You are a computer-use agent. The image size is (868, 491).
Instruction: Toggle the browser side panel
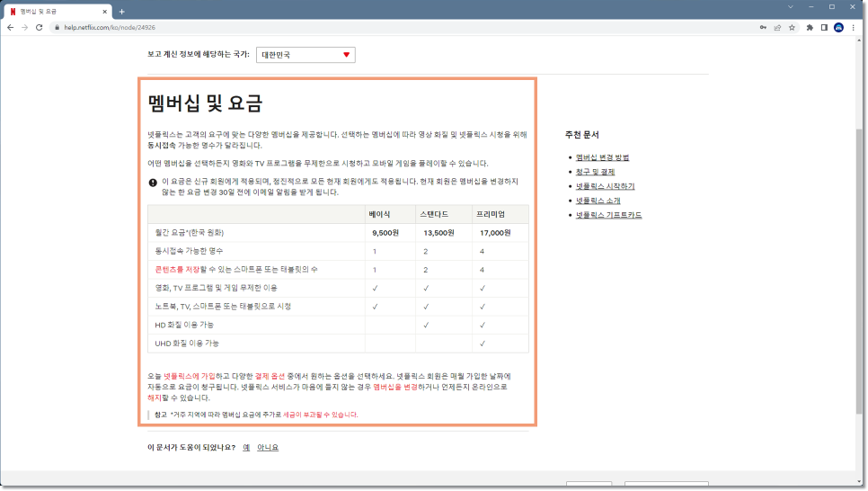pos(824,27)
